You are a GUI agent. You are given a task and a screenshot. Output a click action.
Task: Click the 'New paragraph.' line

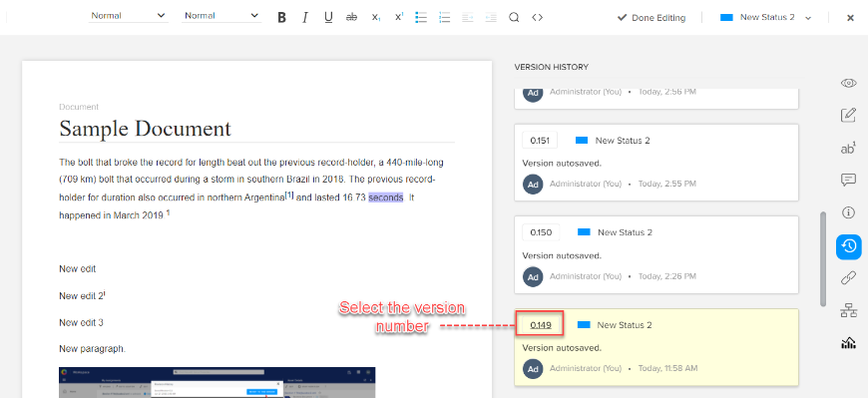(93, 349)
